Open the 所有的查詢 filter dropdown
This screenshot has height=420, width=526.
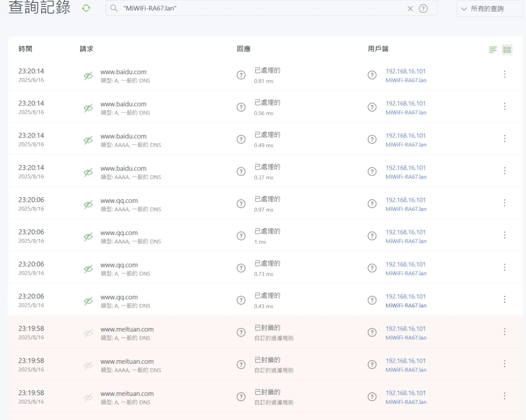click(x=490, y=8)
